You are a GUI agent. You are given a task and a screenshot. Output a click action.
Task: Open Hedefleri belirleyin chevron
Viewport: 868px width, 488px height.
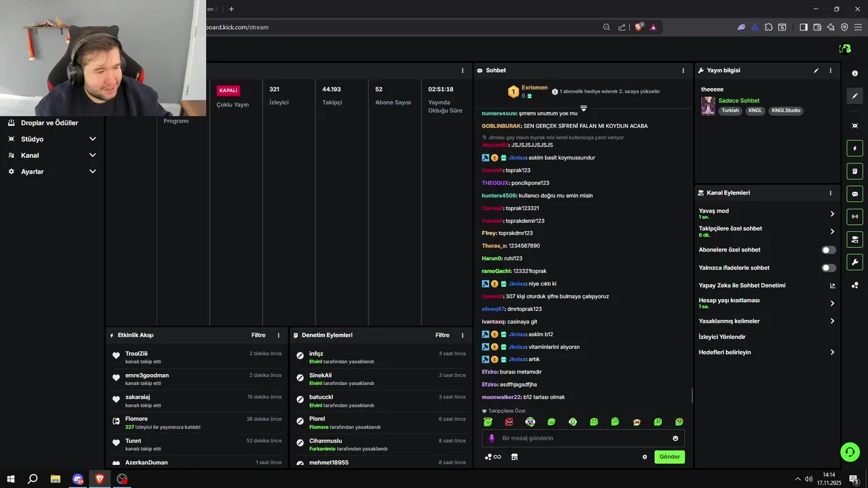832,352
